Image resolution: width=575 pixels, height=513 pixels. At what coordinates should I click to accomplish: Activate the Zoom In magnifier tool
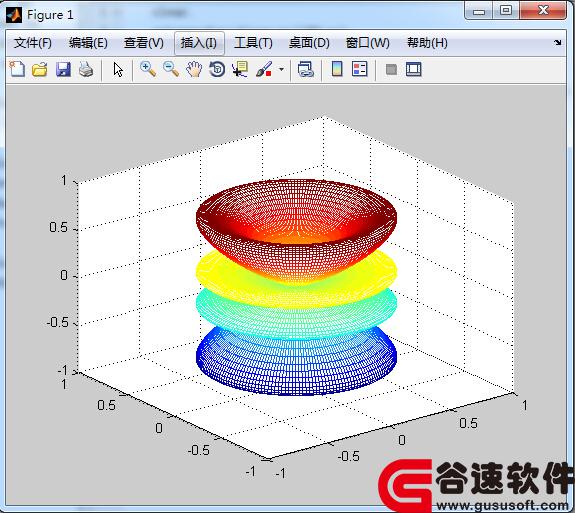coord(148,69)
